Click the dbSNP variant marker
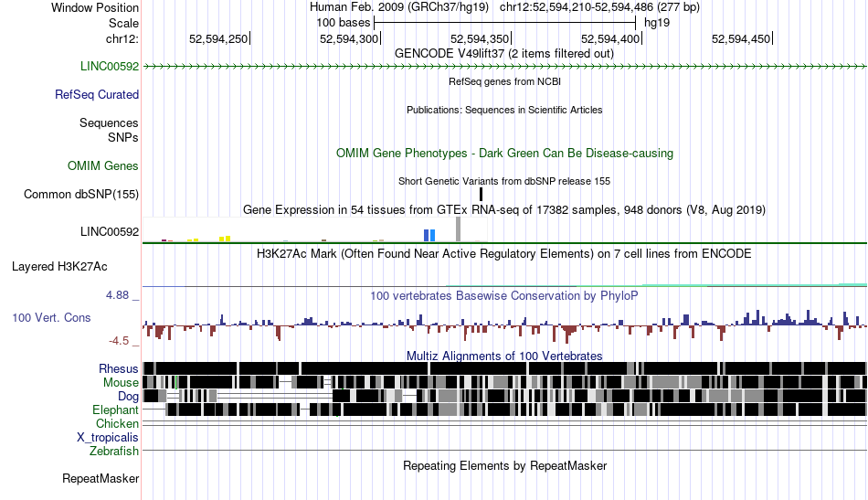 click(x=481, y=194)
